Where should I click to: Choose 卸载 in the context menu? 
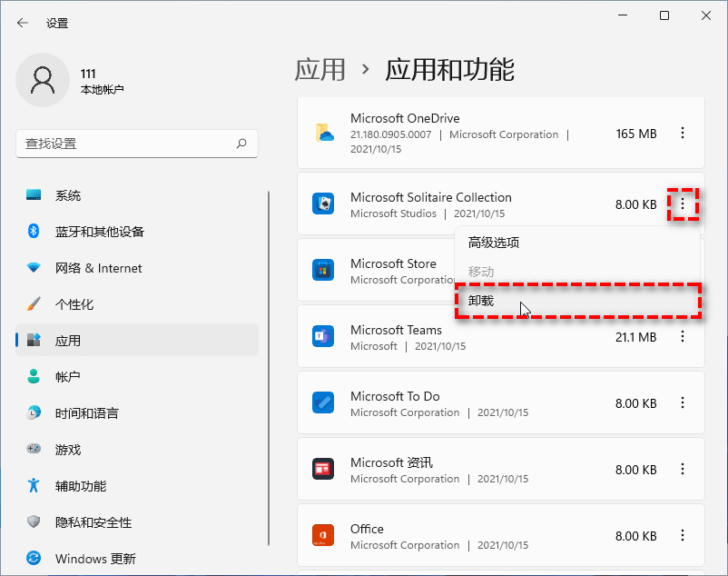coord(577,301)
